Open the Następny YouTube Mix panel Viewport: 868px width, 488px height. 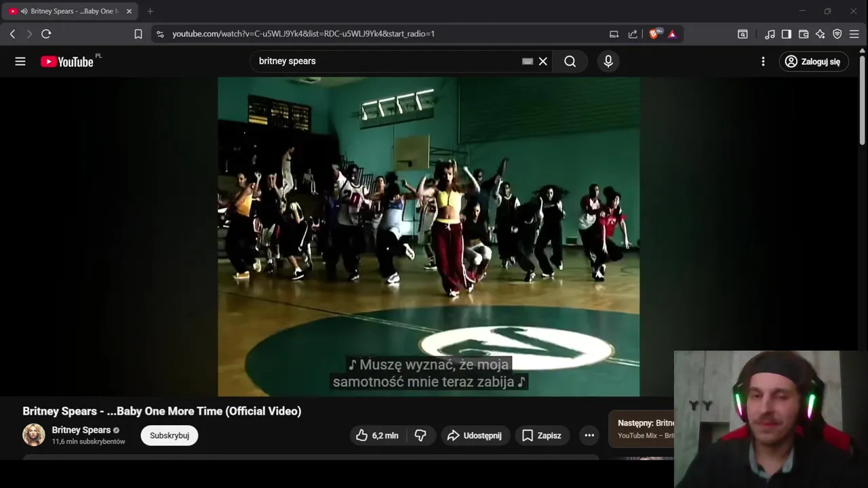click(642, 429)
